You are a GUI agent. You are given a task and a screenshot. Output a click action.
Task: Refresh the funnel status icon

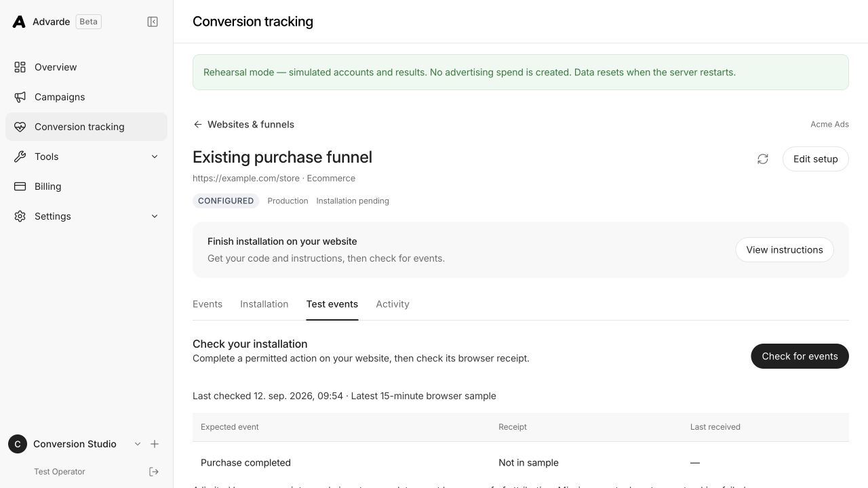point(763,159)
